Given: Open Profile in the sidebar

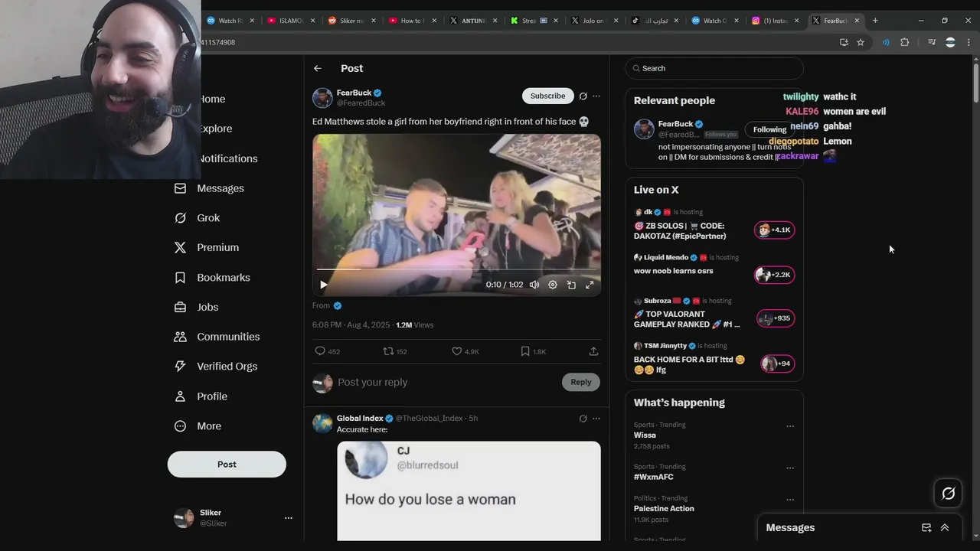Looking at the screenshot, I should [201, 396].
